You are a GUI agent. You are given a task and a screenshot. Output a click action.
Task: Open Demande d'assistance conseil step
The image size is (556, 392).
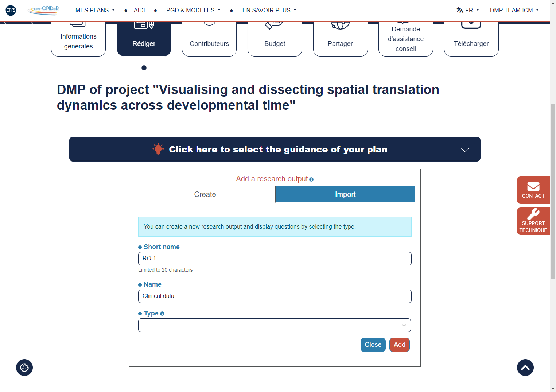tap(406, 39)
